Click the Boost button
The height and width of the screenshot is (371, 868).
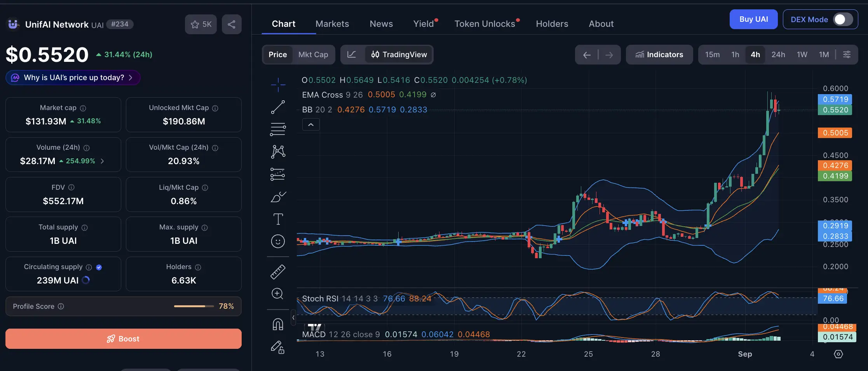pyautogui.click(x=124, y=339)
